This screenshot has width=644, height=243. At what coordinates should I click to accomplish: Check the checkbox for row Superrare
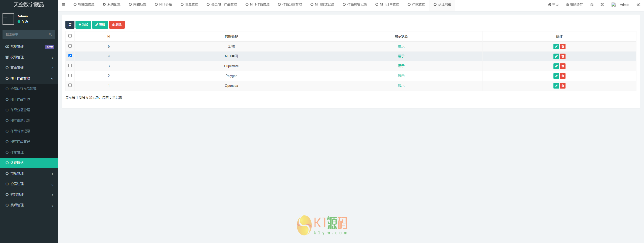(x=70, y=66)
